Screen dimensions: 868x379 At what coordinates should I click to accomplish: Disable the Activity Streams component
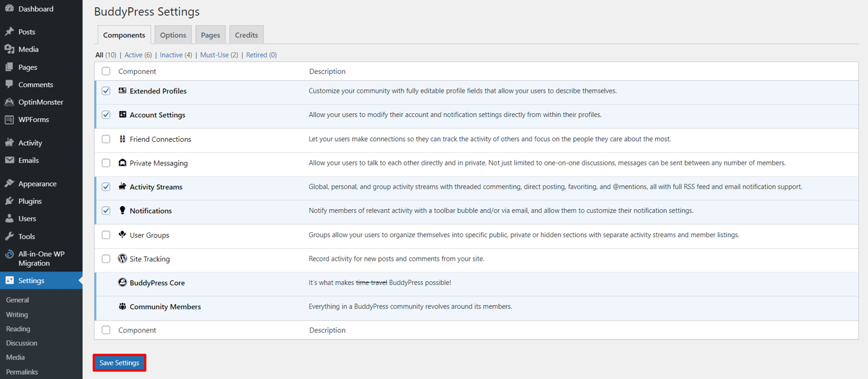click(105, 187)
